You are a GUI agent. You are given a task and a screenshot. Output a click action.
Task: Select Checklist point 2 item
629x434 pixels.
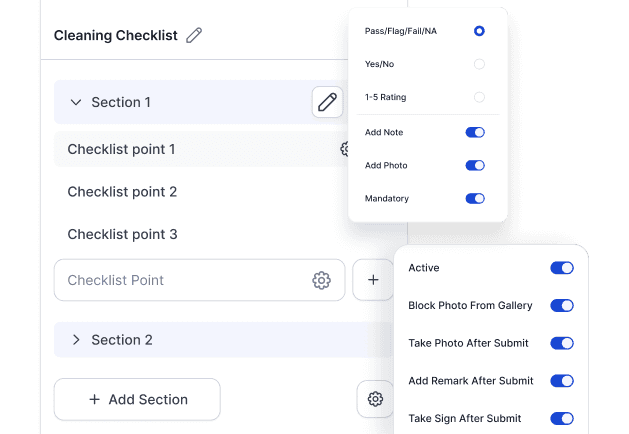pyautogui.click(x=122, y=192)
